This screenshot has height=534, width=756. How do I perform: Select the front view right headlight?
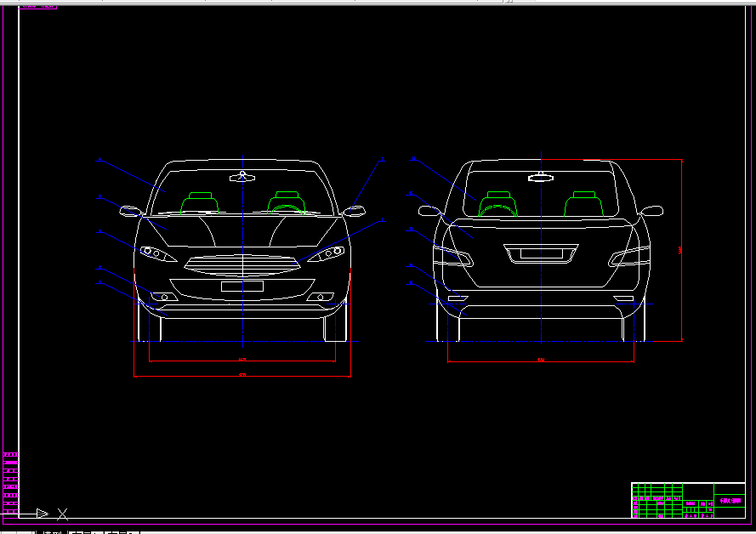[327, 253]
